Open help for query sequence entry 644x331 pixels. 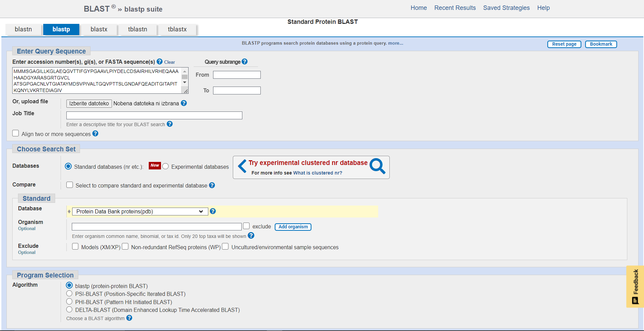coord(159,62)
